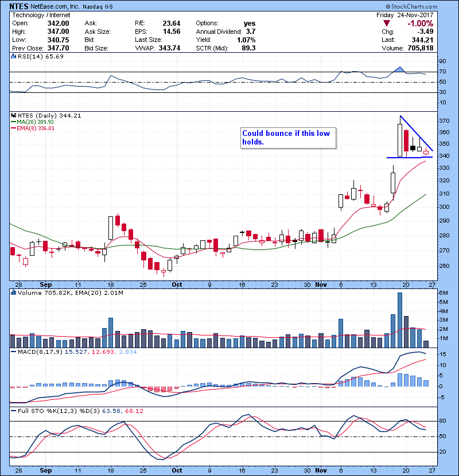This screenshot has width=459, height=476.
Task: Click the MACD(8,17,9) legend label
Action: 40,352
